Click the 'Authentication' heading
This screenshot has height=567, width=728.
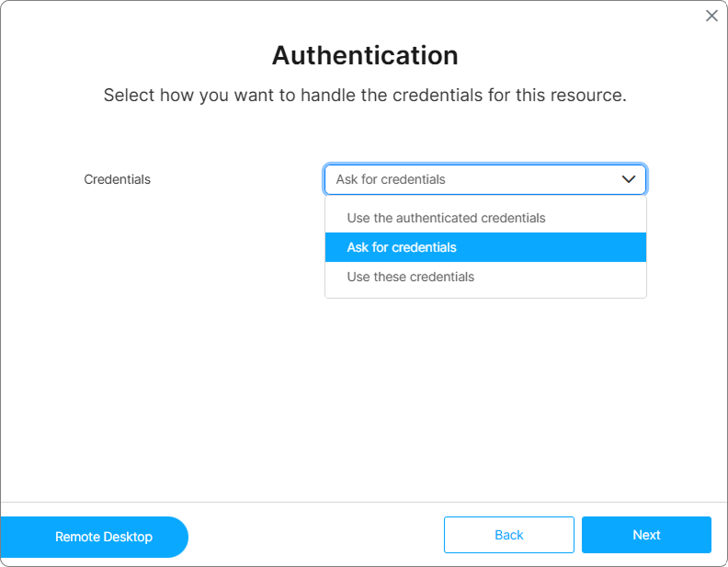click(365, 56)
